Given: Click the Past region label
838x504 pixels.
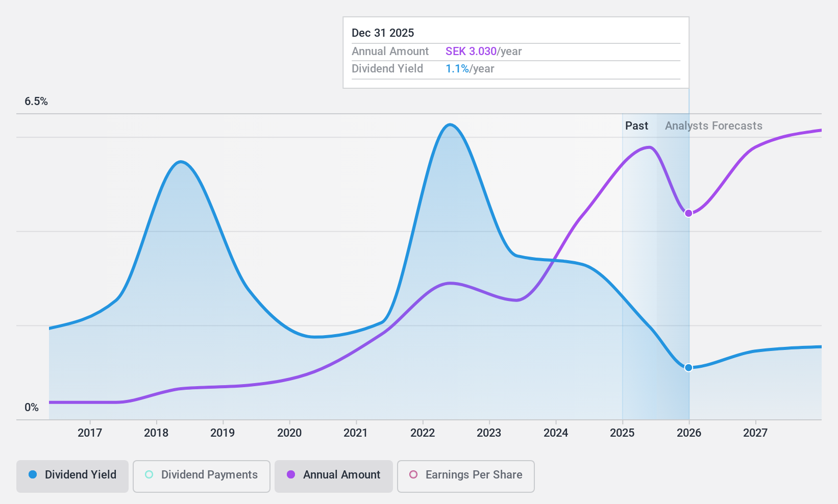Looking at the screenshot, I should coord(636,126).
